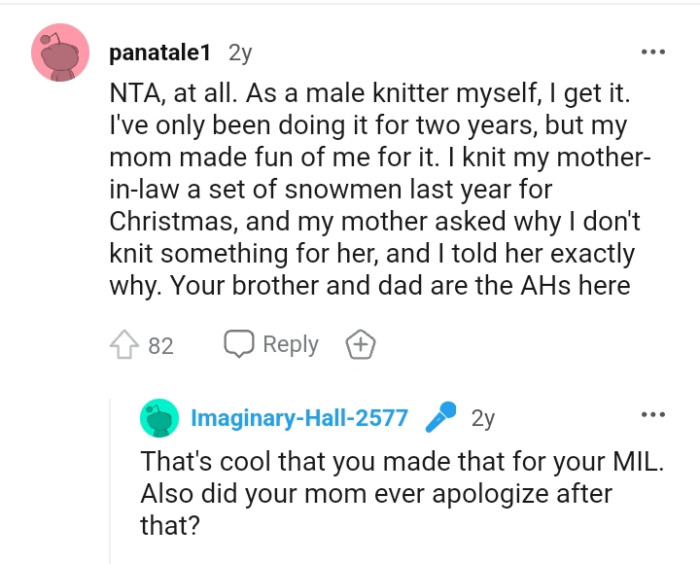Open more options for panatale1's comment
The height and width of the screenshot is (564, 700).
[653, 52]
